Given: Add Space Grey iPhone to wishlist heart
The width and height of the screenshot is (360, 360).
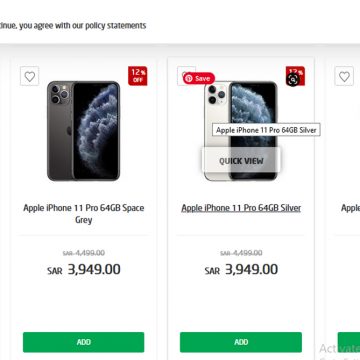Looking at the screenshot, I should click(29, 76).
